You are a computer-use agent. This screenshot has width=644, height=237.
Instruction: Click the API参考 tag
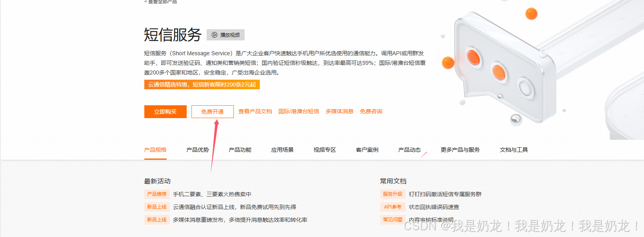tap(393, 207)
